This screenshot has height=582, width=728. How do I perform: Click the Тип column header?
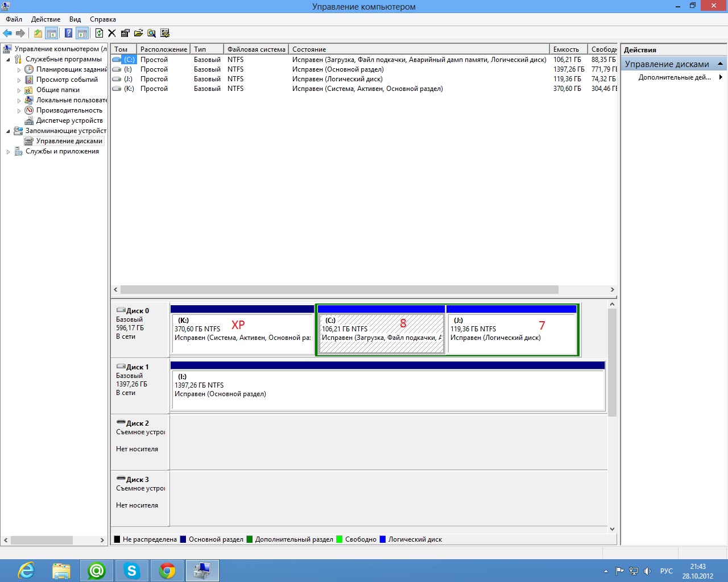pyautogui.click(x=207, y=49)
